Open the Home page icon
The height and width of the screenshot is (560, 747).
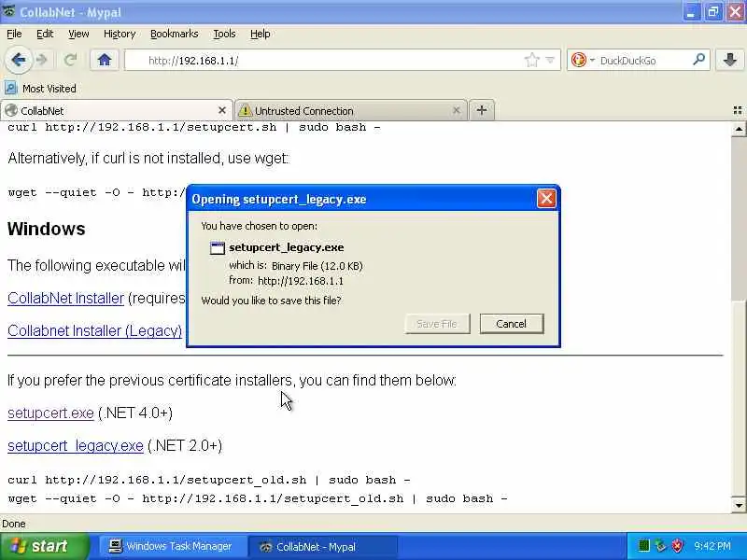[105, 60]
